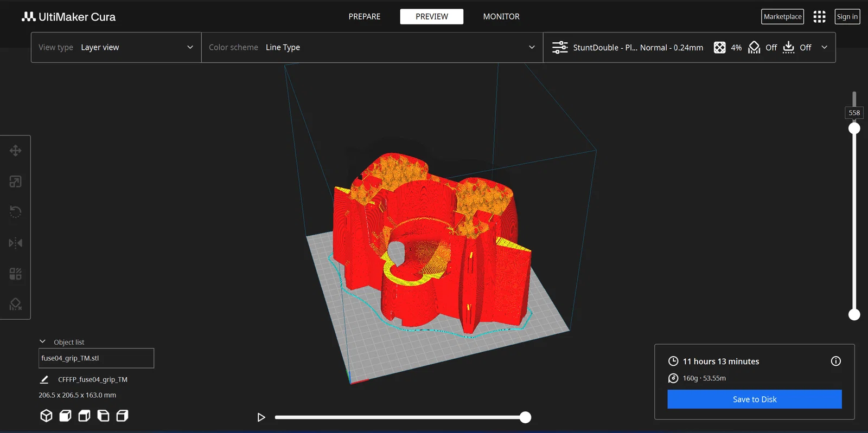Screen dimensions: 868x433
Task: Play the layer simulation
Action: tap(261, 417)
